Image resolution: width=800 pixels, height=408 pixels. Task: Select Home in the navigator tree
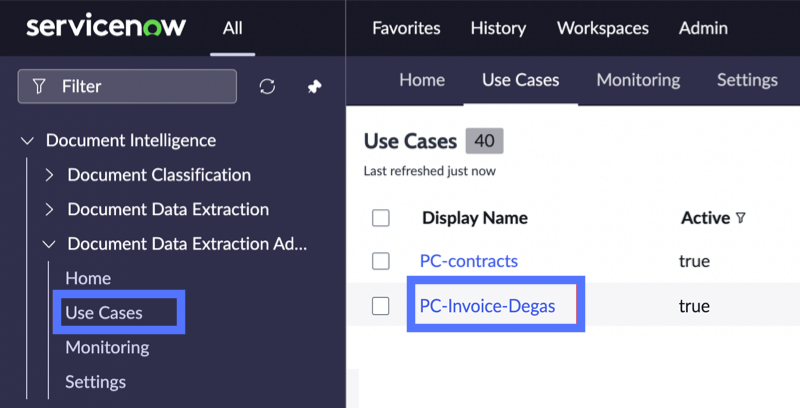[x=88, y=278]
